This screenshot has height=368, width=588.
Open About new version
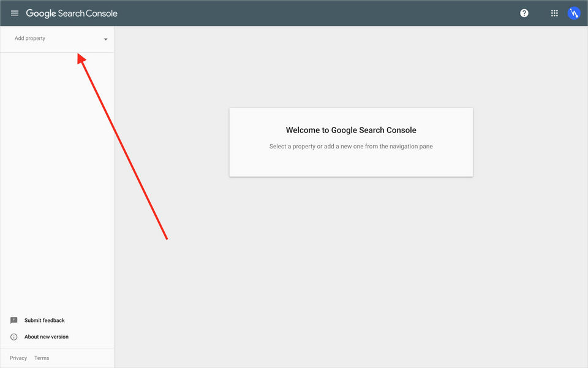click(47, 337)
